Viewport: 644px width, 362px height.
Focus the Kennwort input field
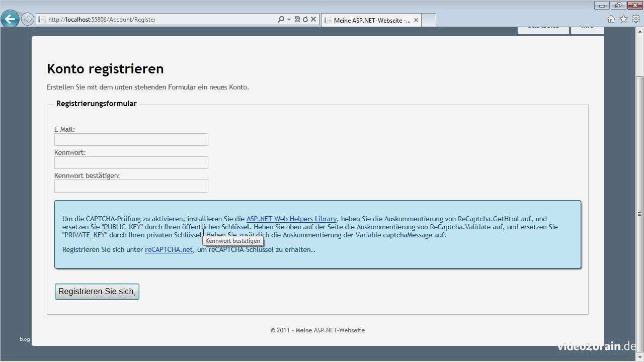pos(131,162)
